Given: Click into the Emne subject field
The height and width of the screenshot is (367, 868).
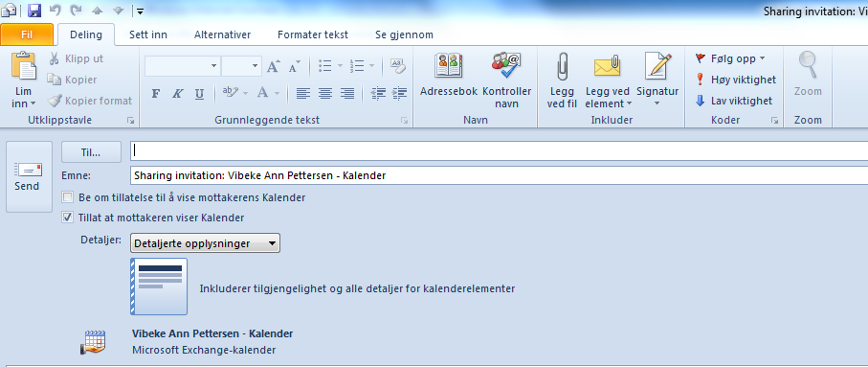Looking at the screenshot, I should 500,175.
